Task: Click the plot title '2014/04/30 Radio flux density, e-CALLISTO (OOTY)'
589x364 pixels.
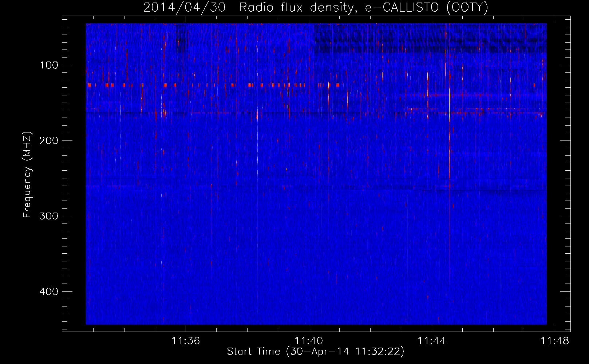Action: tap(316, 7)
